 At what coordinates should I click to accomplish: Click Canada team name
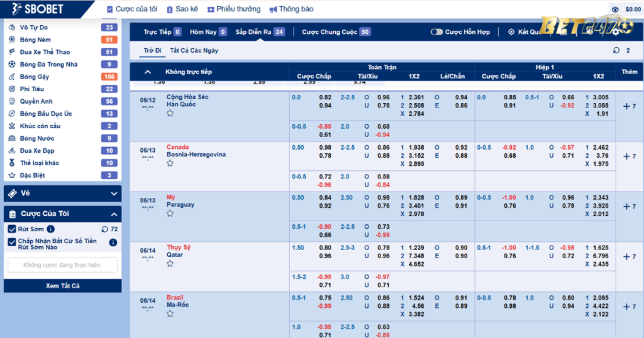click(x=177, y=147)
